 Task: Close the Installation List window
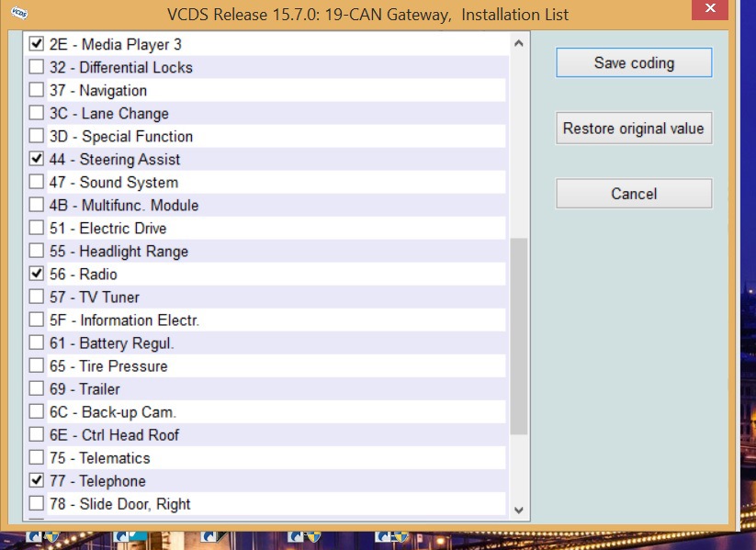[710, 8]
